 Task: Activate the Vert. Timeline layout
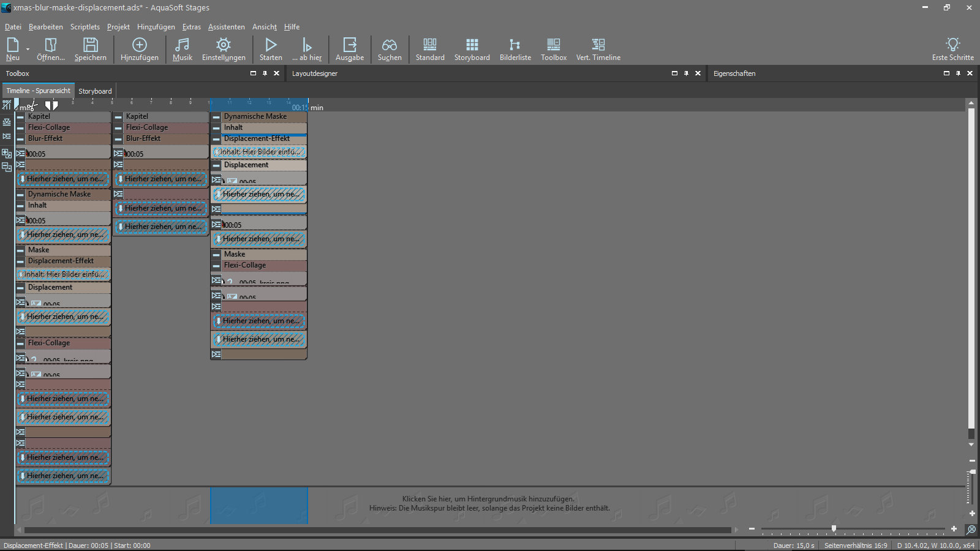point(598,49)
